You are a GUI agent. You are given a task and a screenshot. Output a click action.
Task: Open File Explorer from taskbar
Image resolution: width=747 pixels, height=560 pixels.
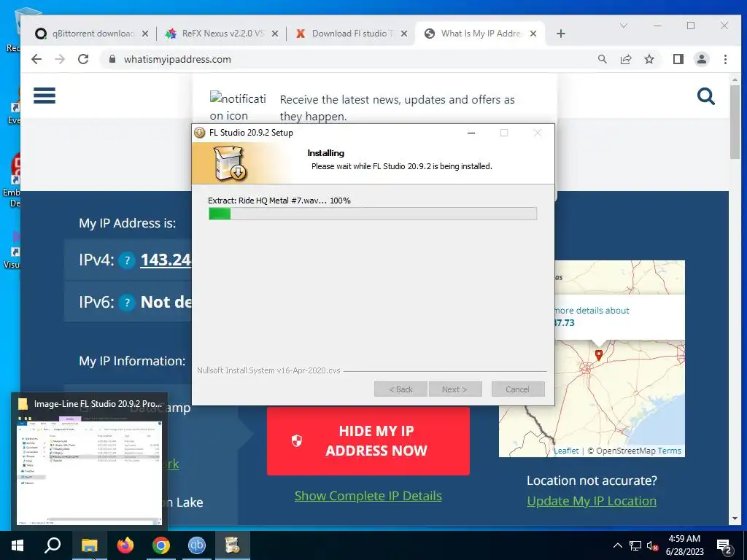pyautogui.click(x=89, y=545)
